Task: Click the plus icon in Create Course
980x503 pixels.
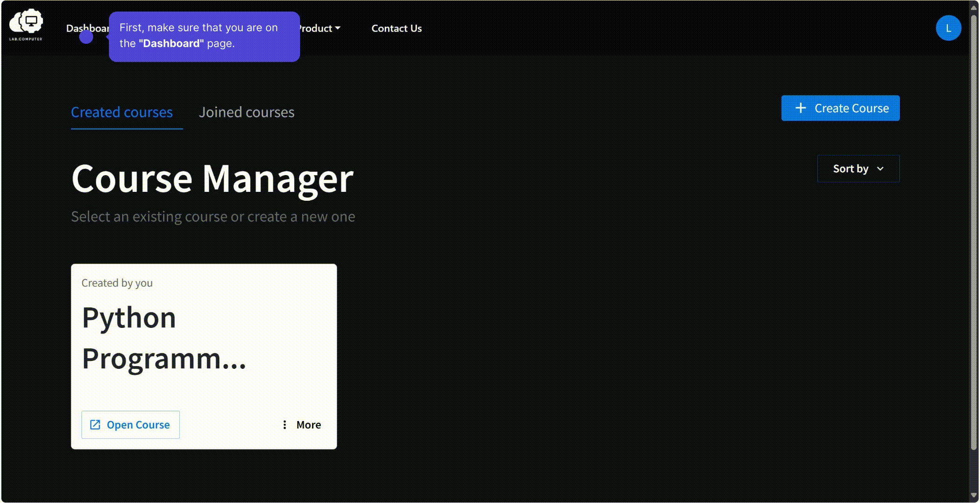Action: click(x=800, y=108)
